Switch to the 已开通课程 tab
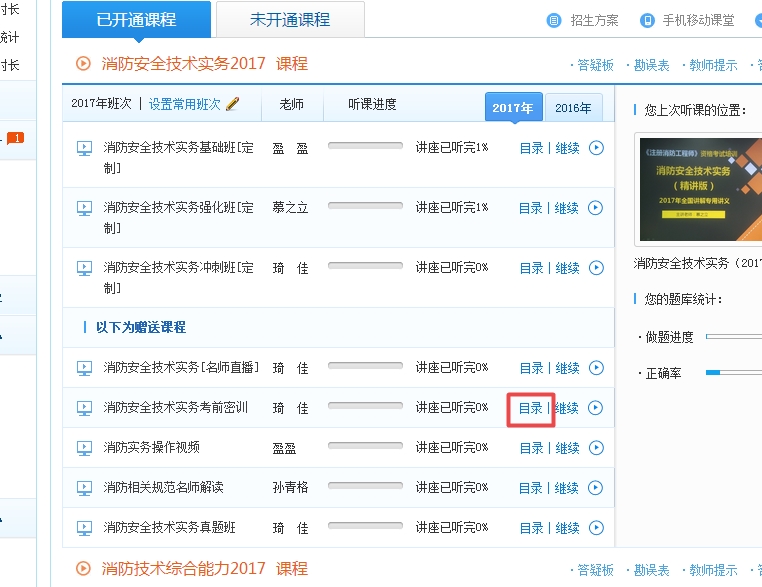Image resolution: width=762 pixels, height=587 pixels. [x=136, y=19]
